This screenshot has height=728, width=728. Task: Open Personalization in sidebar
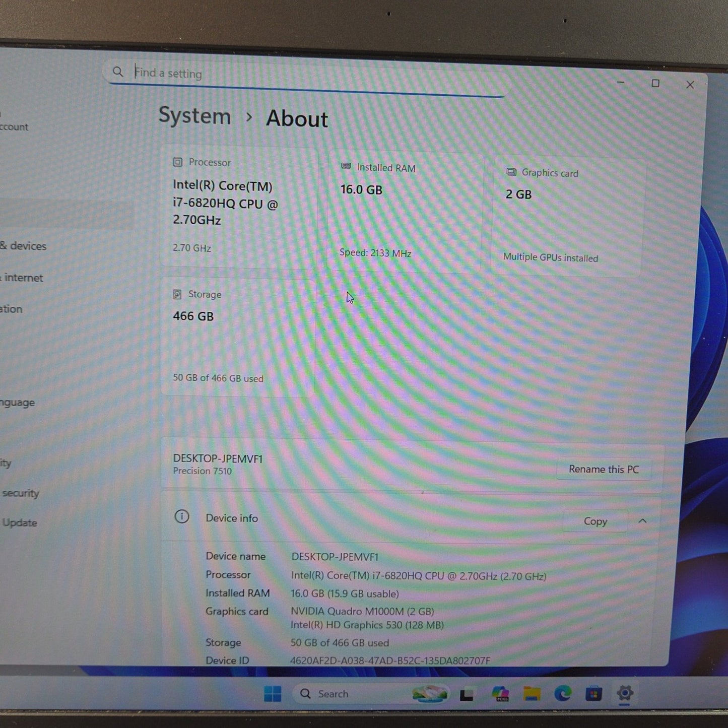point(11,309)
